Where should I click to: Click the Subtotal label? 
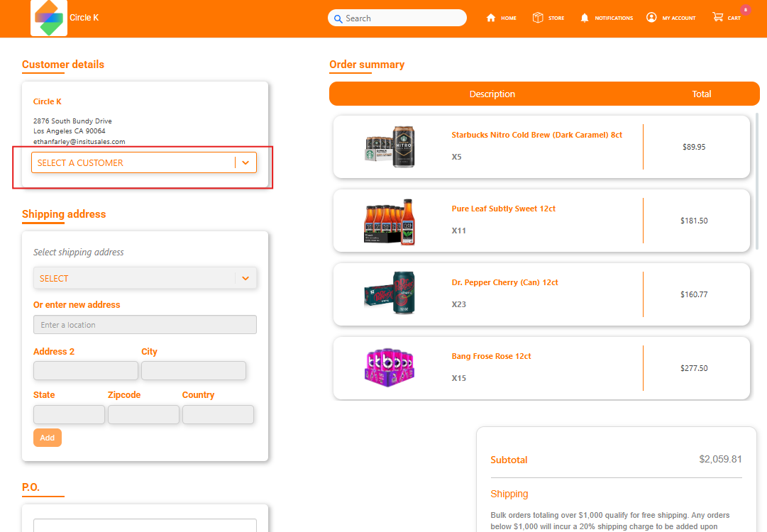509,460
